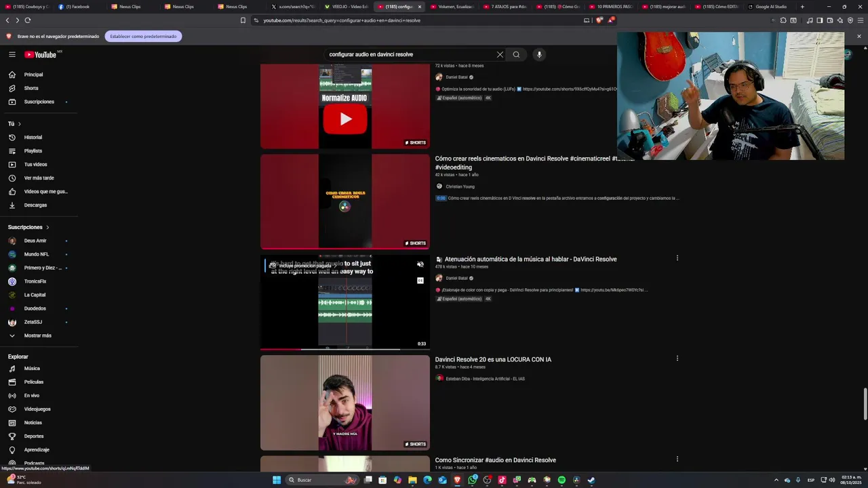Switch to 10 PRIMEROS PASOS tab
Viewport: 868px width, 488px height.
click(610, 7)
